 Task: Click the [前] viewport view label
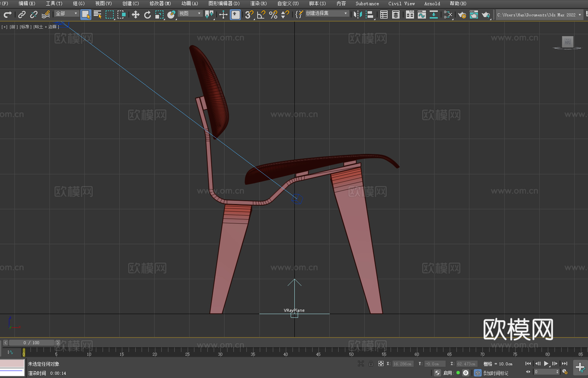click(13, 27)
